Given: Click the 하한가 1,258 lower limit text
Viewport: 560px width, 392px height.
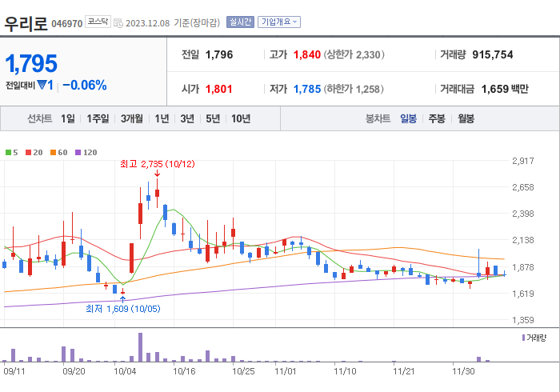Looking at the screenshot, I should [x=354, y=89].
